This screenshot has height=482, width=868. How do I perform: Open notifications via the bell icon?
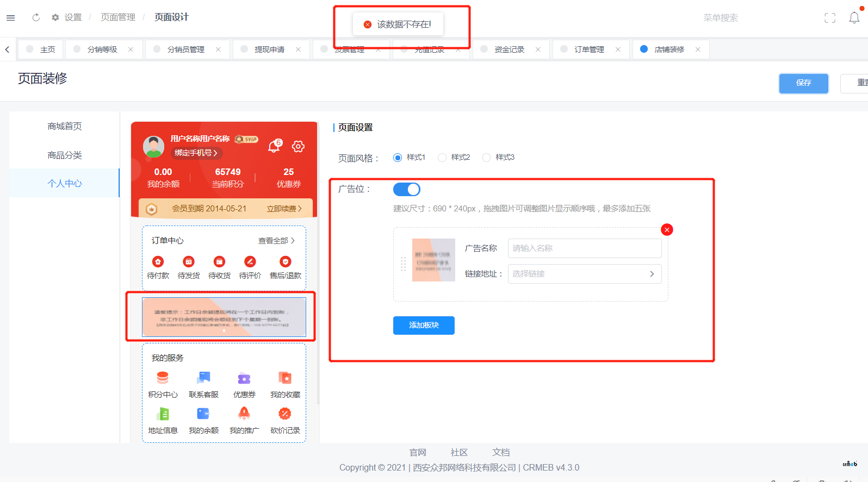854,17
